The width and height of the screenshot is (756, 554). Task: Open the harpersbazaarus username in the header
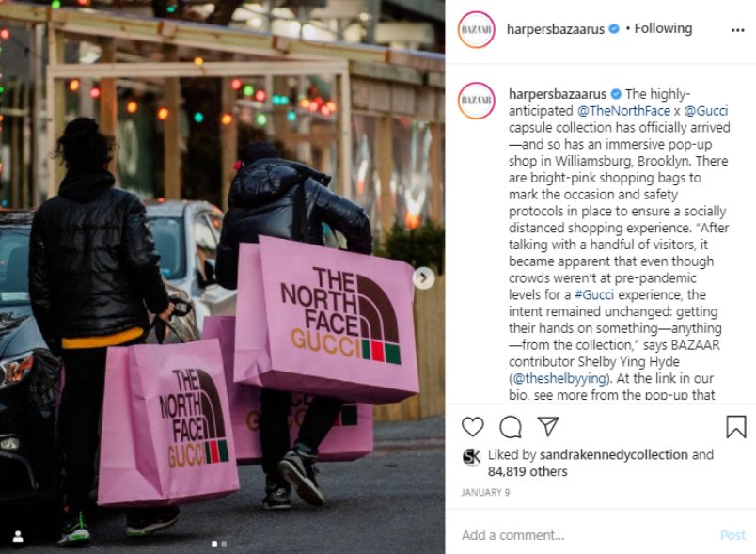tap(555, 29)
